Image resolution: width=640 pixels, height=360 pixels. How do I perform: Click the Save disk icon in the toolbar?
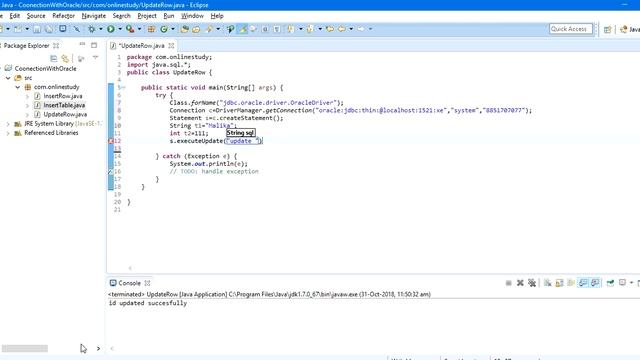(x=37, y=29)
